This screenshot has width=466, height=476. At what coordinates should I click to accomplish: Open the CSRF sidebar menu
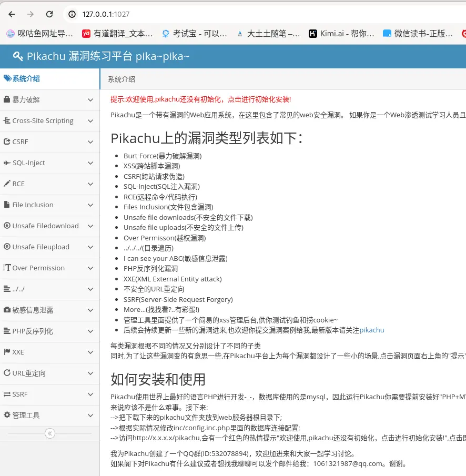coord(50,142)
